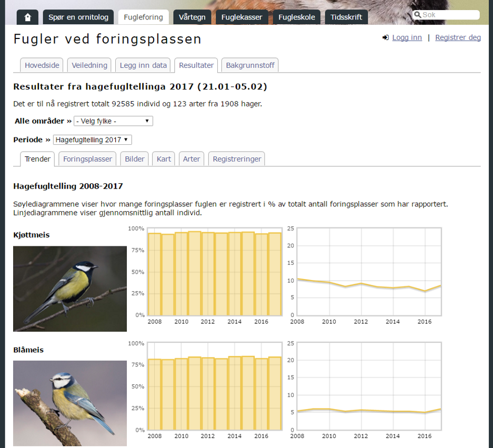This screenshot has height=448, width=493.
Task: Open the 'Velg fylke' dropdown
Action: pos(113,121)
